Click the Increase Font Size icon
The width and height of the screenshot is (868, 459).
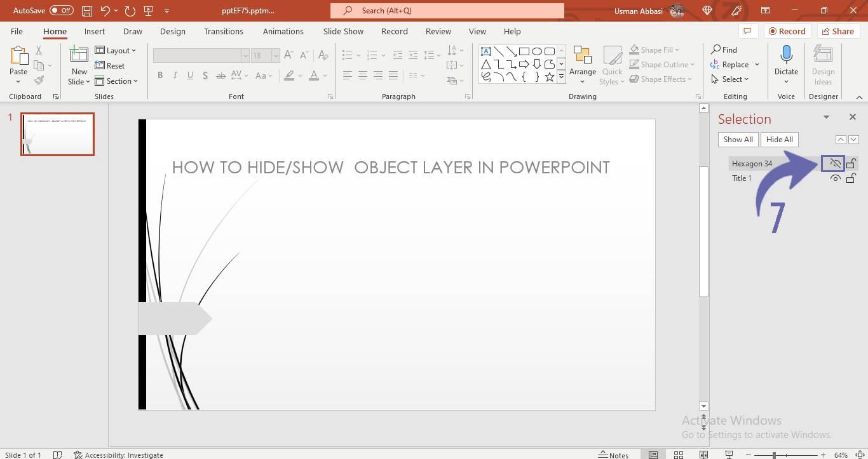289,55
